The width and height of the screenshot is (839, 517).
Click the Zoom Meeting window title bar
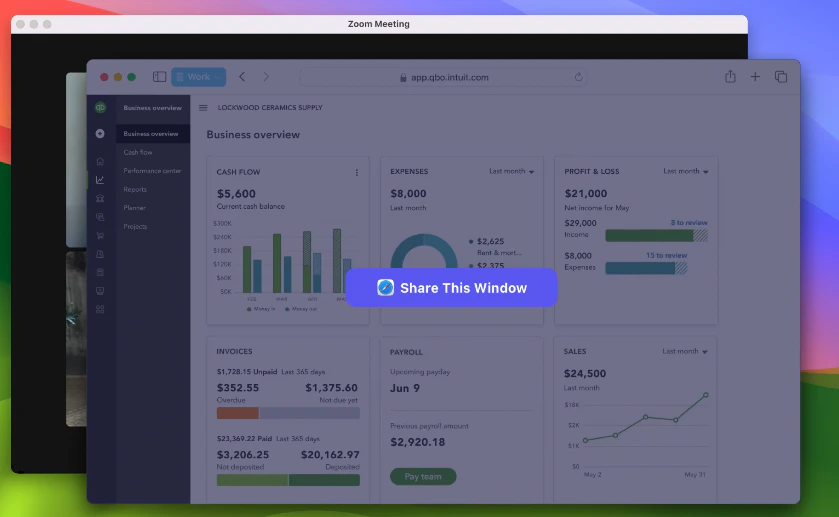(379, 24)
